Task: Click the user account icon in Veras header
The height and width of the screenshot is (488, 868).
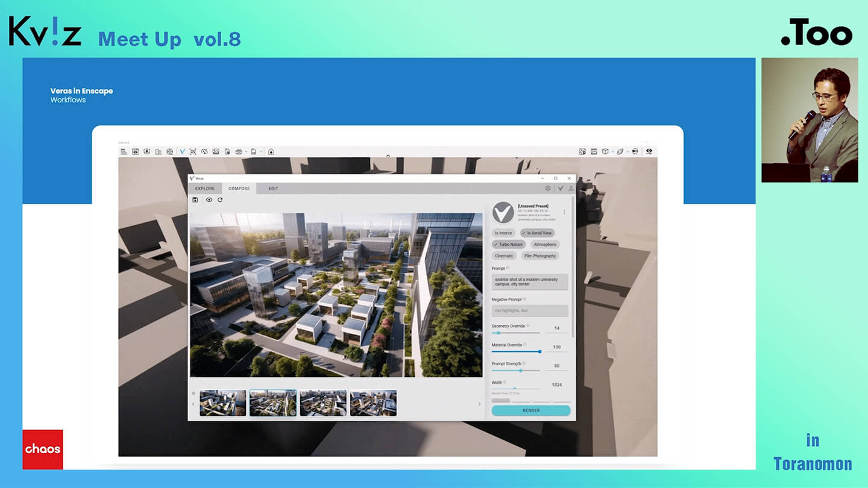Action: coord(571,189)
